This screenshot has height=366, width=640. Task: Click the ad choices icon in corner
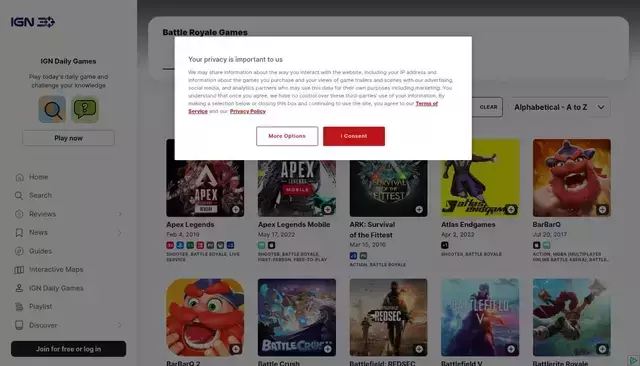coord(633,360)
